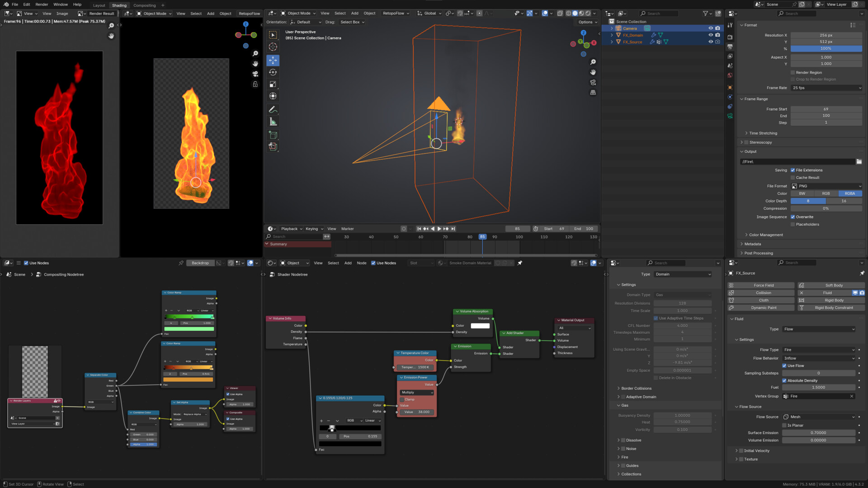
Task: Open the Output Properties tab in the sidebar
Action: 730,47
